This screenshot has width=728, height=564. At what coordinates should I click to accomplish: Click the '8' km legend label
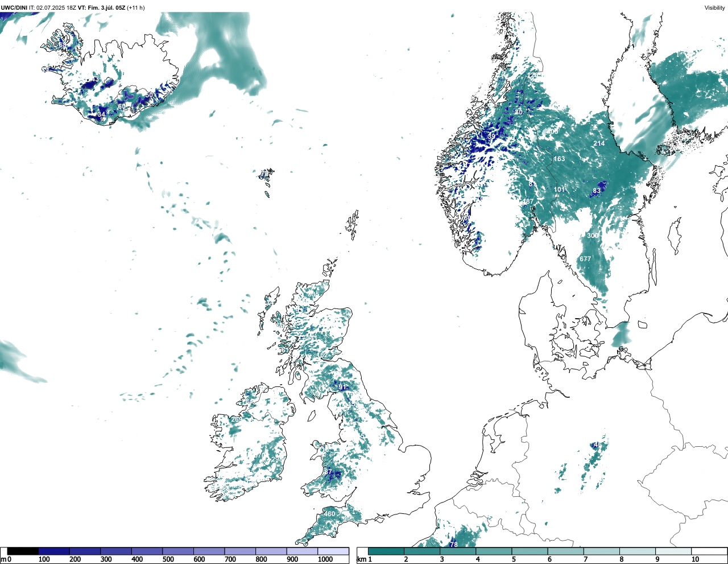(622, 559)
